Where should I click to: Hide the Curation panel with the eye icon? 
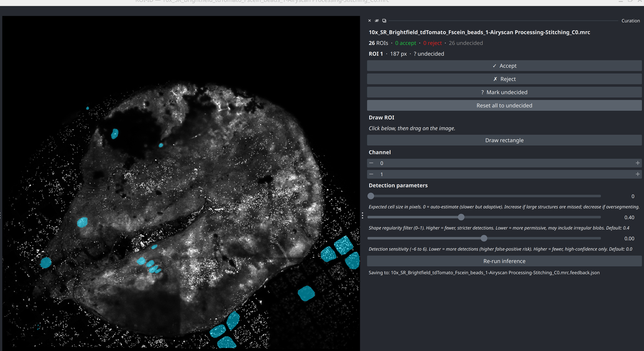(377, 21)
